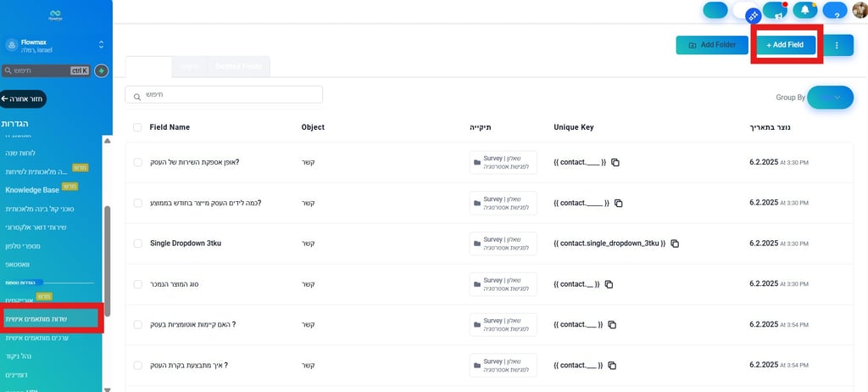This screenshot has width=868, height=392.
Task: Open 'ערכים מותאמים אישית' in the sidebar
Action: click(x=36, y=338)
